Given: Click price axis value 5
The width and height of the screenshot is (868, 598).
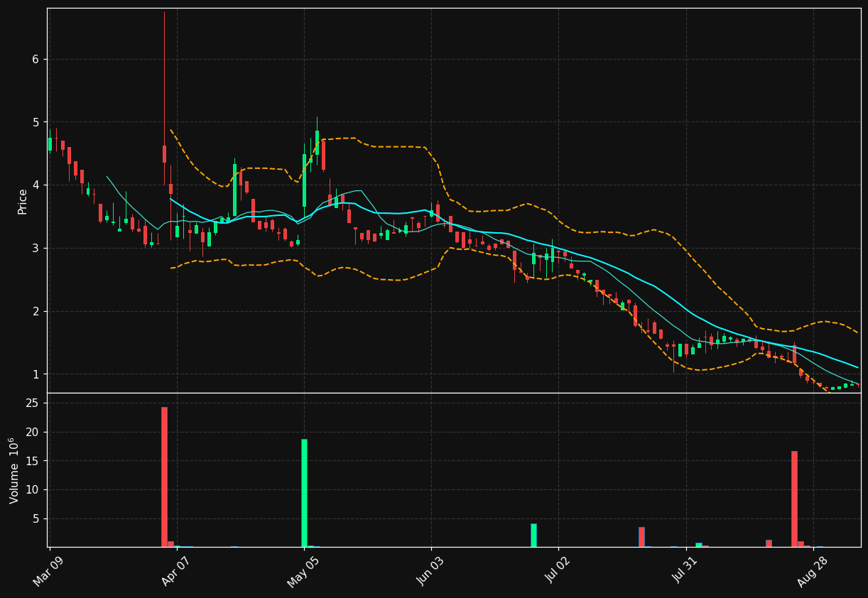Looking at the screenshot, I should 35,122.
